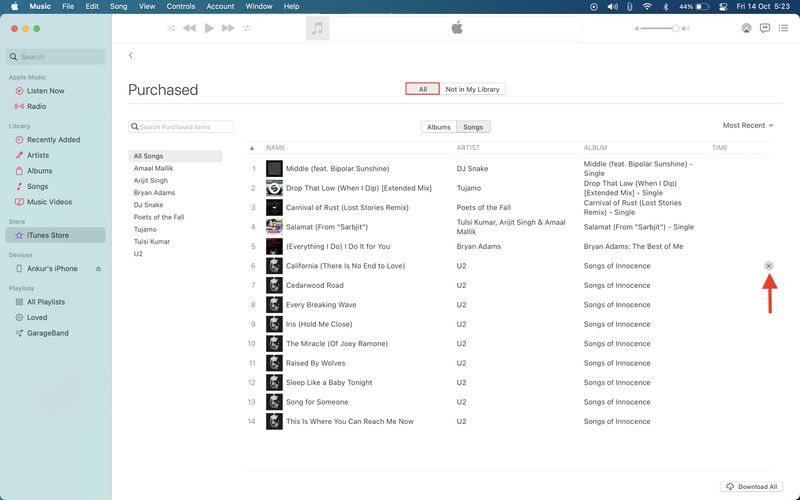Open the Account menu
Screen dimensions: 800x500
tap(220, 7)
